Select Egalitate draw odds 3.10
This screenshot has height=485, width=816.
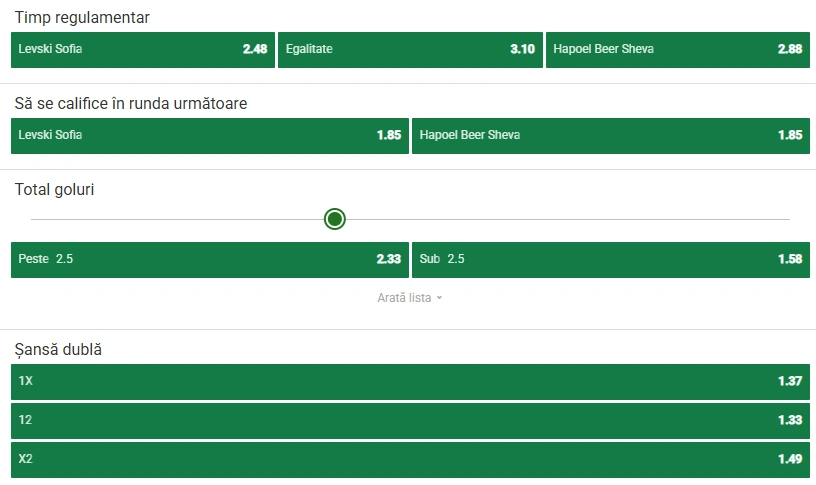point(410,49)
